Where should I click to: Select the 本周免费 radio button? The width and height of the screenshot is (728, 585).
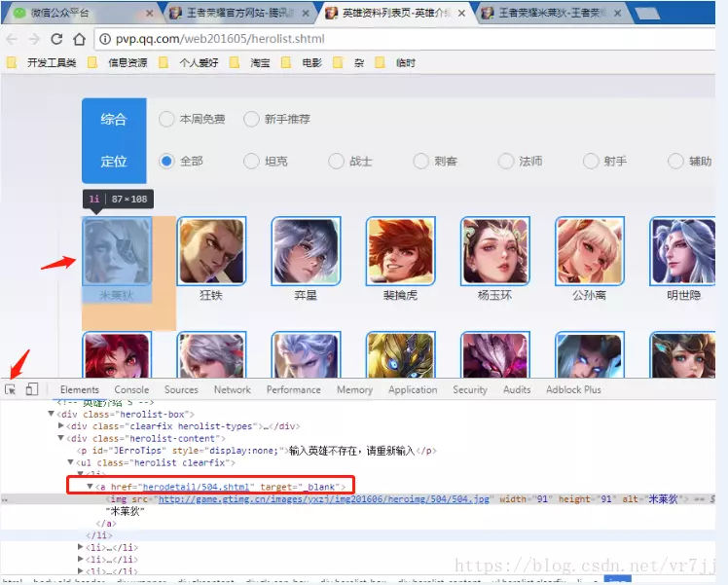(166, 120)
